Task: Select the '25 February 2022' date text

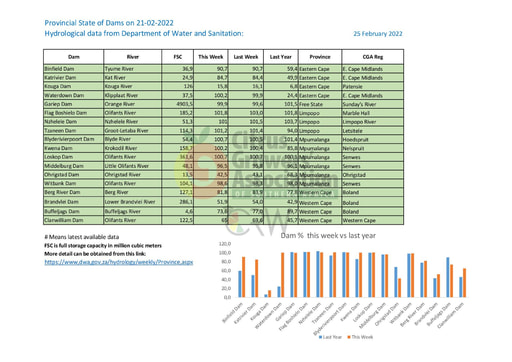Action: coord(378,34)
